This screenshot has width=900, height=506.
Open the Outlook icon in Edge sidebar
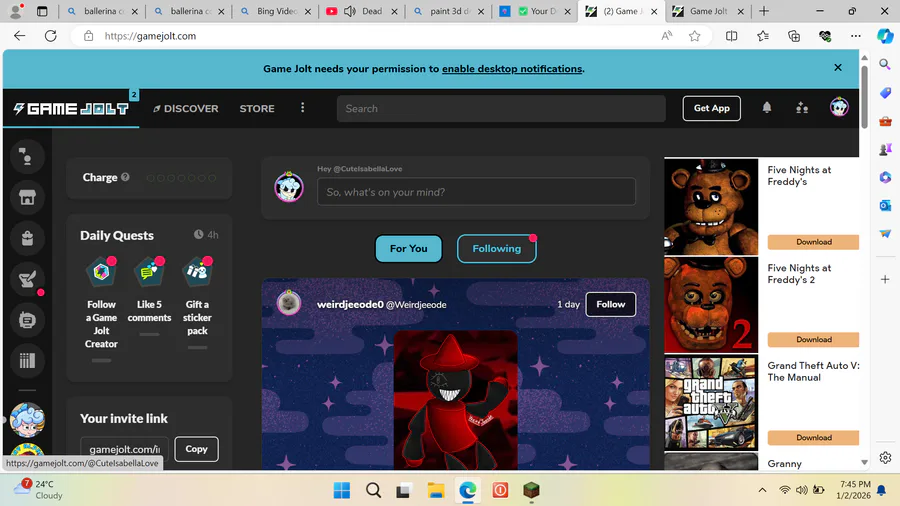point(885,205)
